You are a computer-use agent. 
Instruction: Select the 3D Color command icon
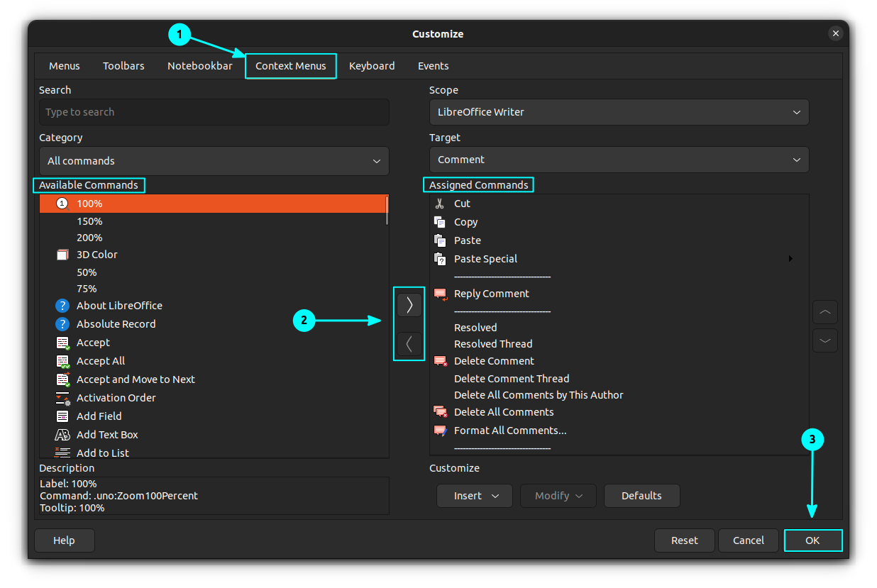62,255
